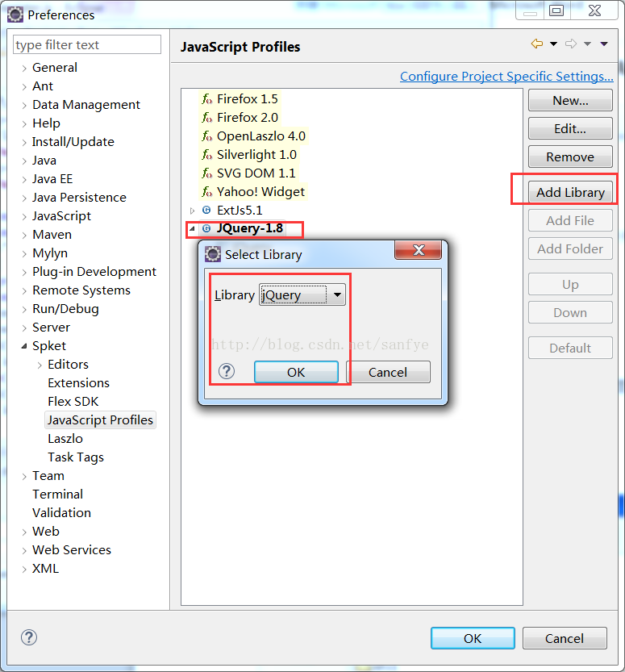Select the OpenLaszlo 4.0 profile name
The image size is (625, 672).
click(261, 136)
